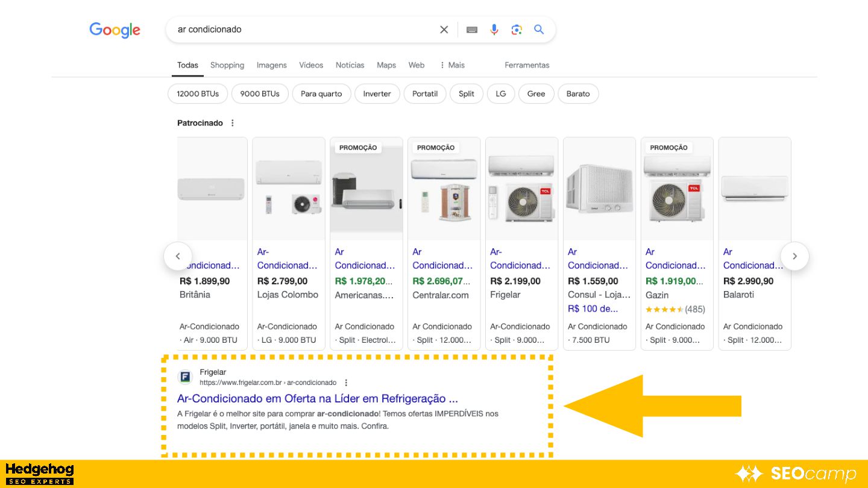Click the Frigelar favicon in the result
This screenshot has width=868, height=488.
(x=185, y=378)
